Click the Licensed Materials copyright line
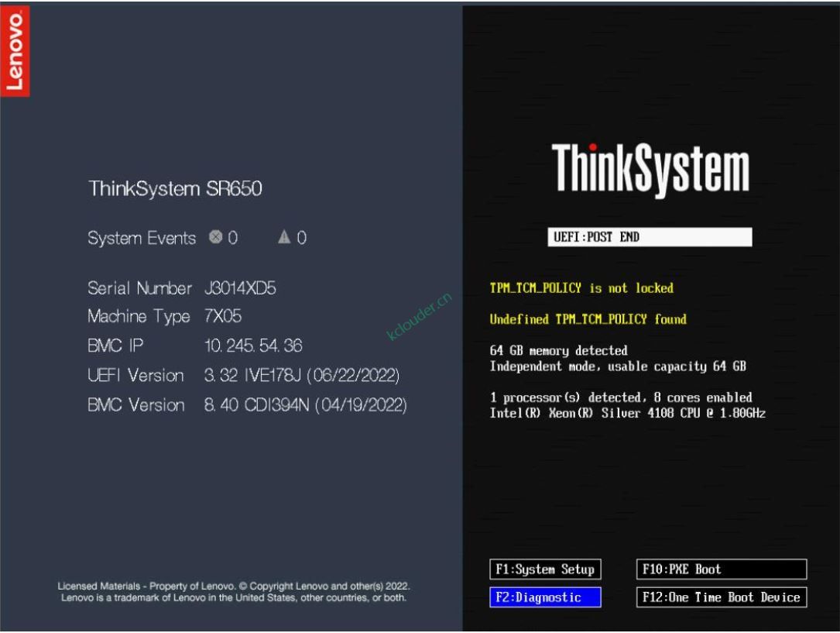Image resolution: width=840 pixels, height=633 pixels. [234, 586]
